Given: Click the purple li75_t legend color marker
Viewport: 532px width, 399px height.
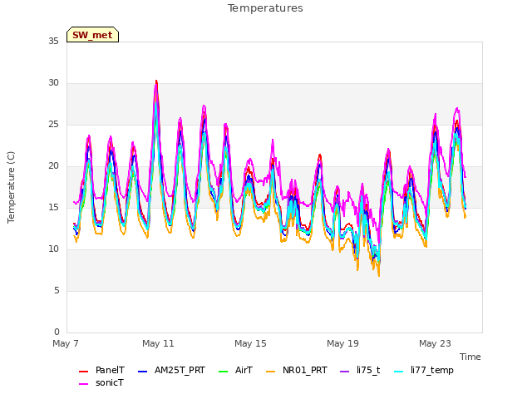Looking at the screenshot, I should tap(345, 372).
